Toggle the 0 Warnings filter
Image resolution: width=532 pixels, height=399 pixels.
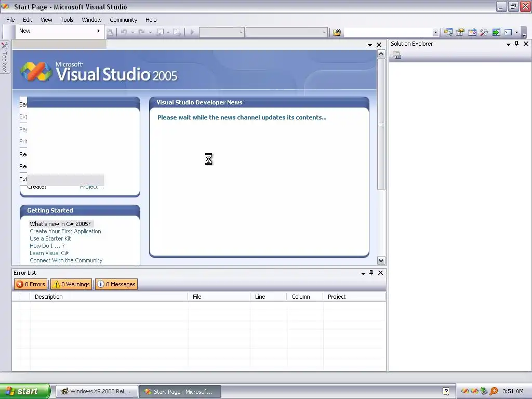click(71, 284)
